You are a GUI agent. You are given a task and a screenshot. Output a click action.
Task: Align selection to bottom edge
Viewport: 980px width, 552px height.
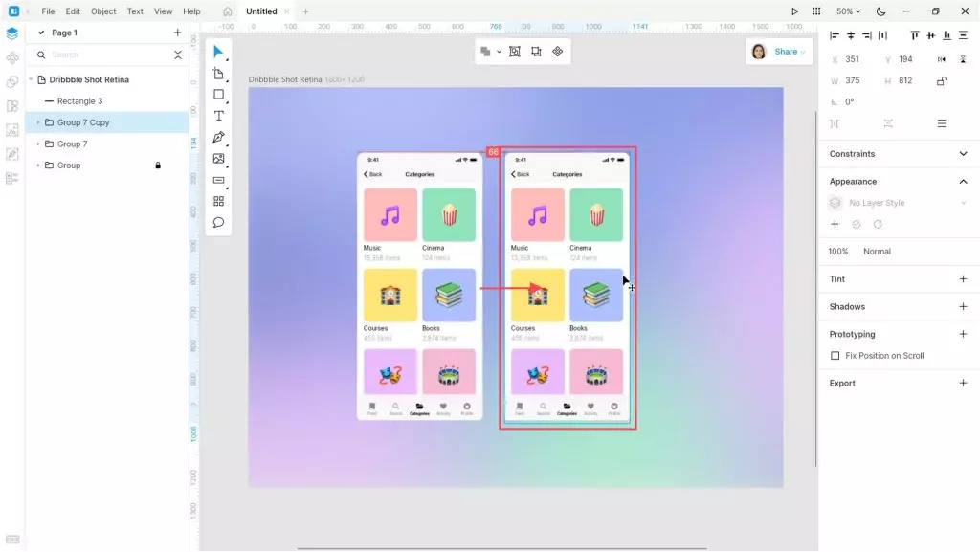pyautogui.click(x=947, y=35)
